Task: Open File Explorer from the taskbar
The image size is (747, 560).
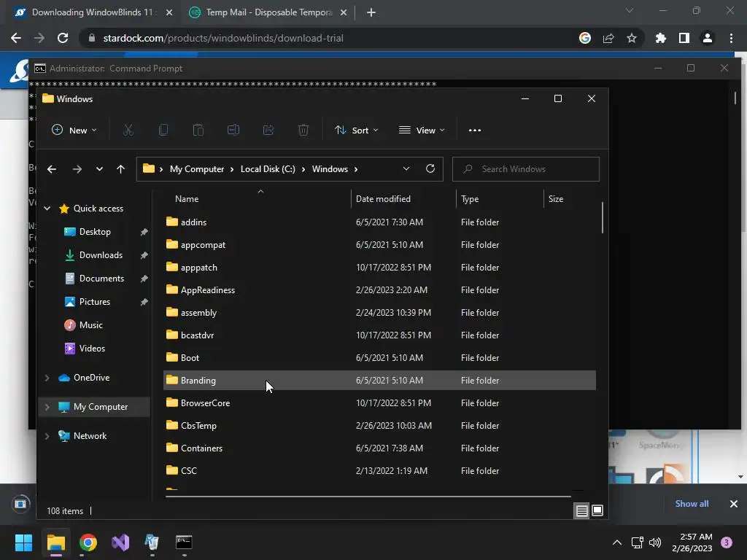Action: pos(55,542)
